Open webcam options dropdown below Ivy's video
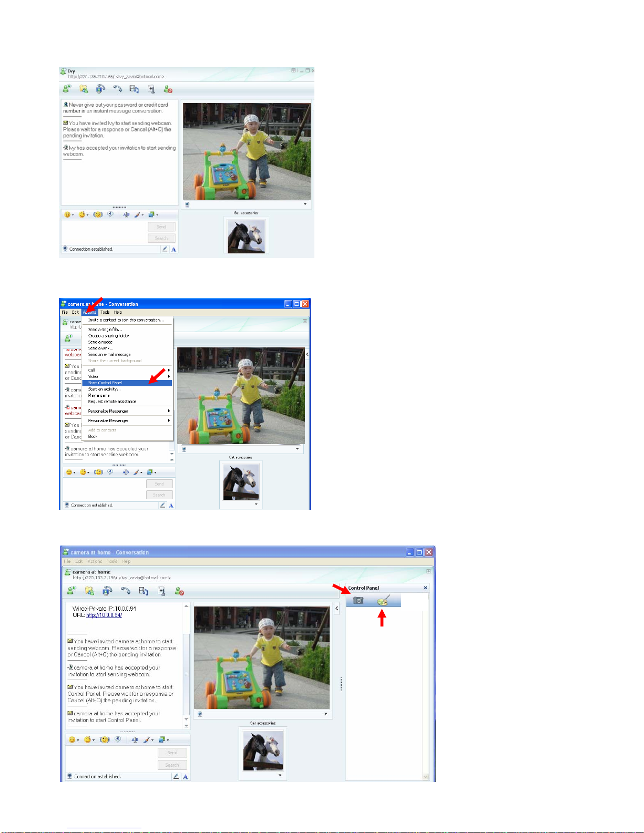Screen dimensions: 644x833 305,204
